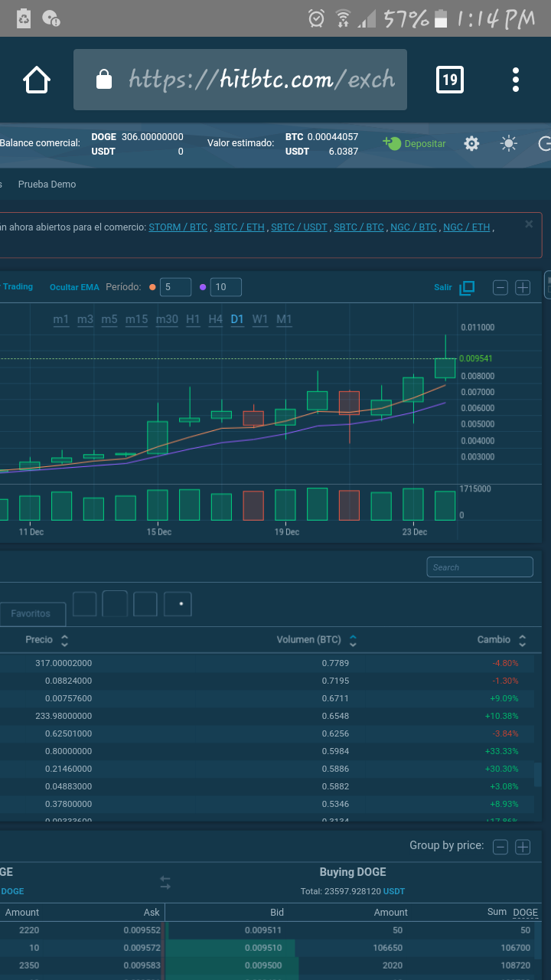This screenshot has width=551, height=980.
Task: Increase Group by price with plus
Action: (523, 847)
